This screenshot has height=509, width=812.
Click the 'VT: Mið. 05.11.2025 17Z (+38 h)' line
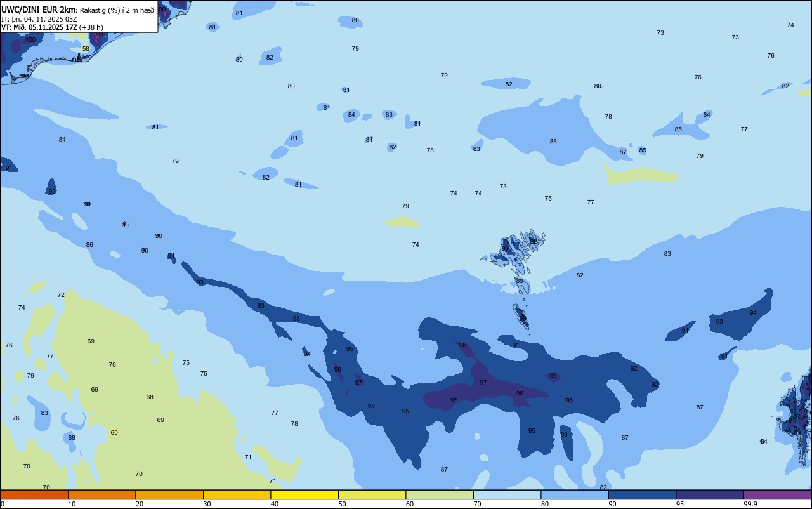(x=52, y=27)
